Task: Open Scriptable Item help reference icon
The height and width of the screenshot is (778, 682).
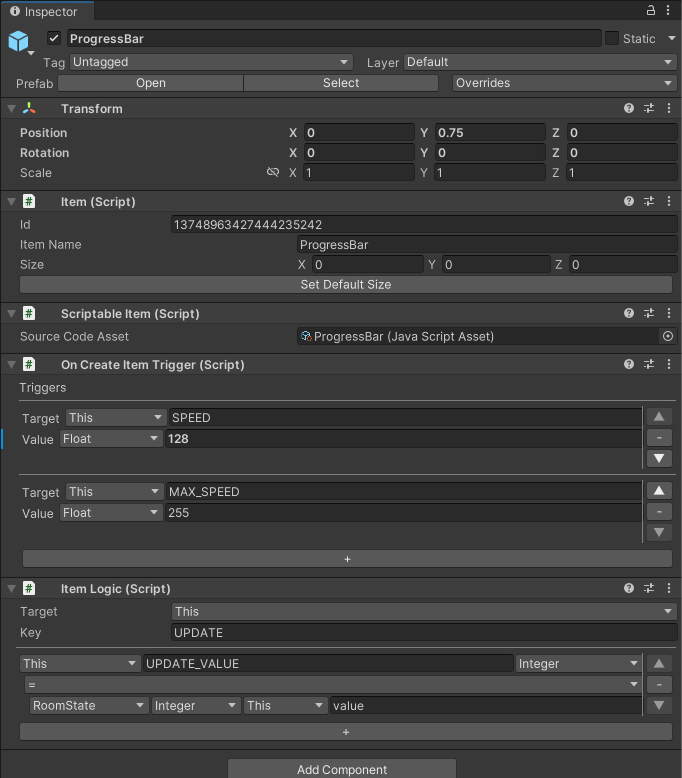Action: pos(629,313)
